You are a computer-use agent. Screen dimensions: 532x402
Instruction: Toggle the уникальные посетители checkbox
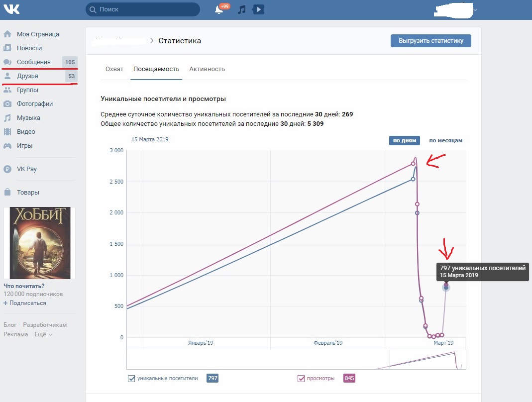[x=131, y=378]
